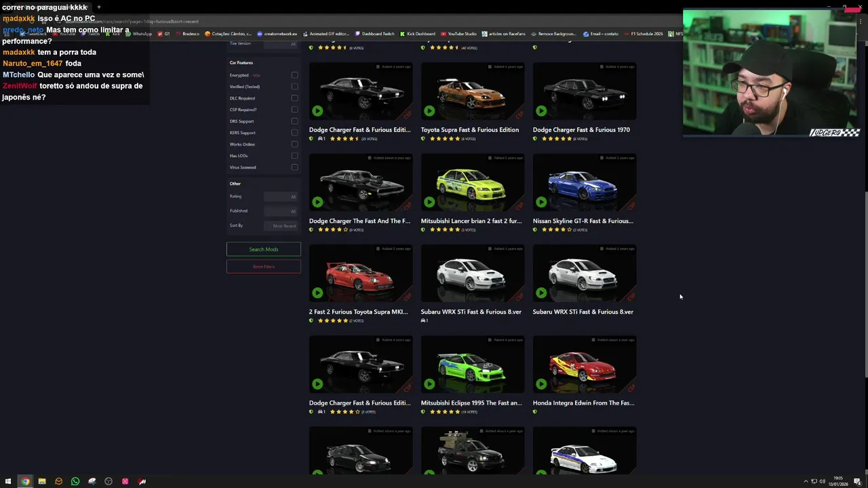This screenshot has height=488, width=868.
Task: Open the green Mitsubishi Eclipse thumbnail
Action: (x=473, y=365)
